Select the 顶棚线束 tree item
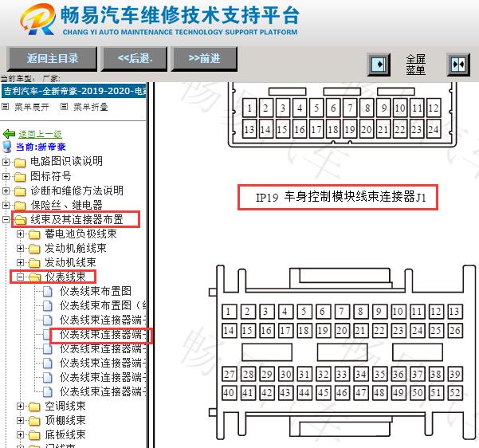Screen dimensions: 479x448 [65, 420]
